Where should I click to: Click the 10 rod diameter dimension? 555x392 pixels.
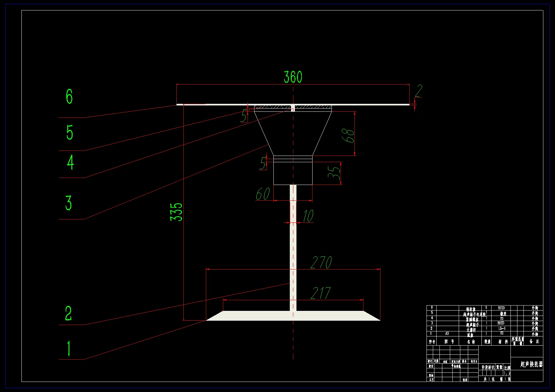(x=308, y=216)
